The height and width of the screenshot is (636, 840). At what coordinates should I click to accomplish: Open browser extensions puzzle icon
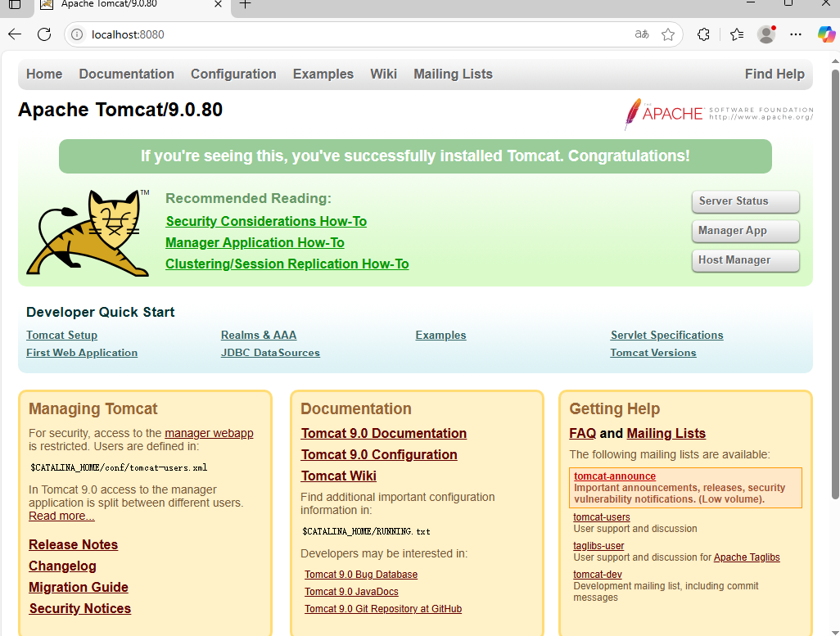coord(703,34)
